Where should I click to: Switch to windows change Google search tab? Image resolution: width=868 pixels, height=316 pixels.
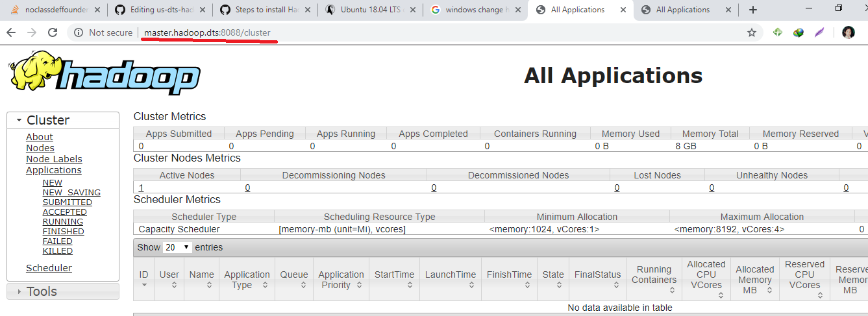point(476,10)
